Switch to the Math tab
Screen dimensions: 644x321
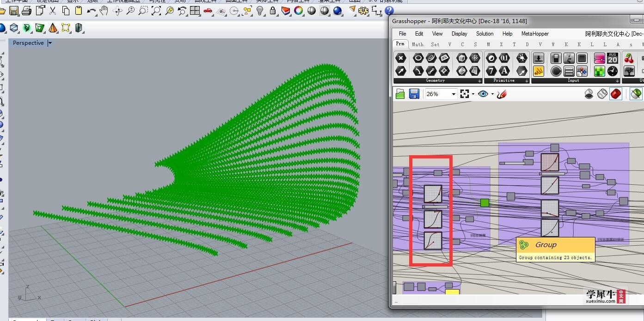click(x=417, y=44)
